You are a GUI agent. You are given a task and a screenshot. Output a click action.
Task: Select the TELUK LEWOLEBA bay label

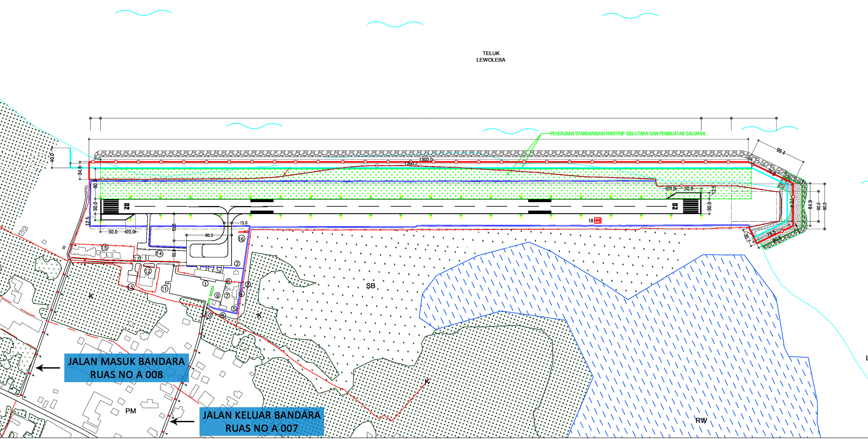point(491,57)
